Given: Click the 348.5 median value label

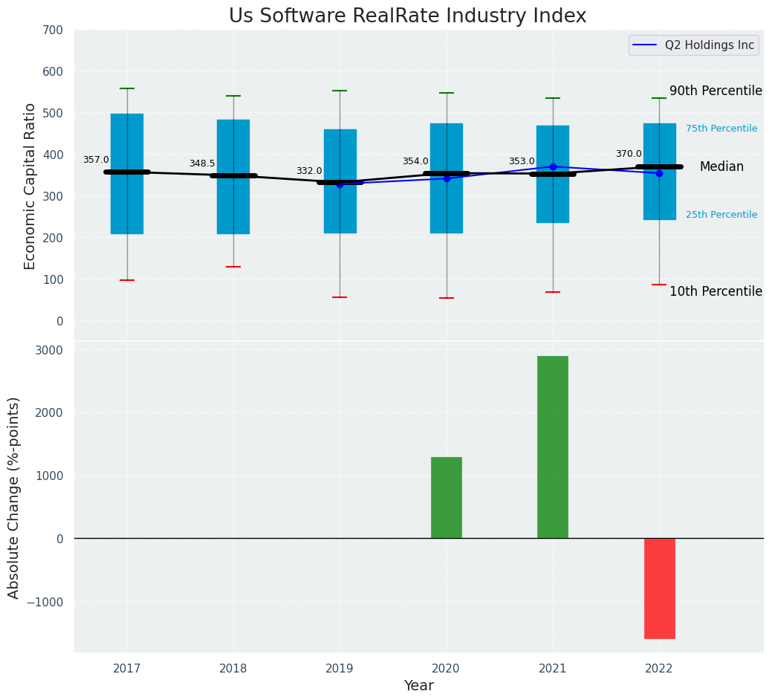Looking at the screenshot, I should 202,163.
